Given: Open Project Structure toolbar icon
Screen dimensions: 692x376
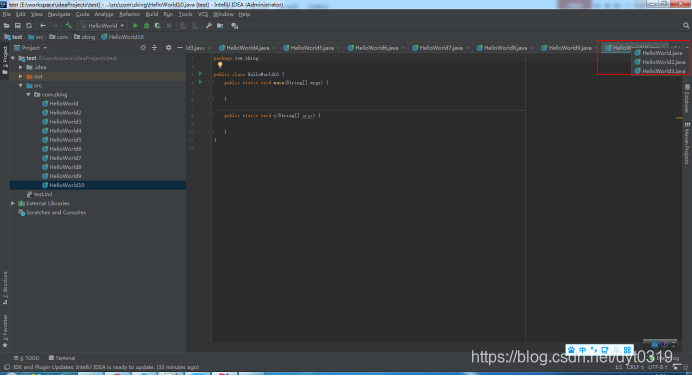Looking at the screenshot, I should 220,26.
